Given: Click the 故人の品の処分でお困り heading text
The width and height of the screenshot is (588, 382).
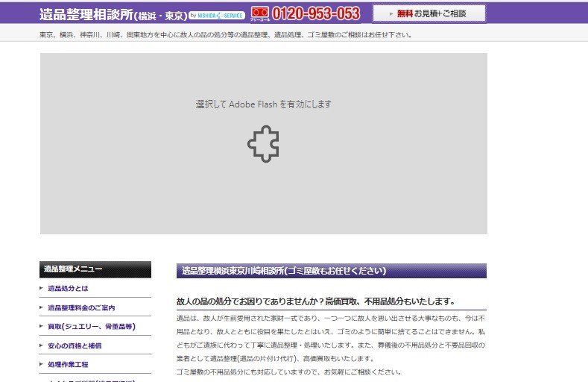Looking at the screenshot, I should (x=315, y=301).
